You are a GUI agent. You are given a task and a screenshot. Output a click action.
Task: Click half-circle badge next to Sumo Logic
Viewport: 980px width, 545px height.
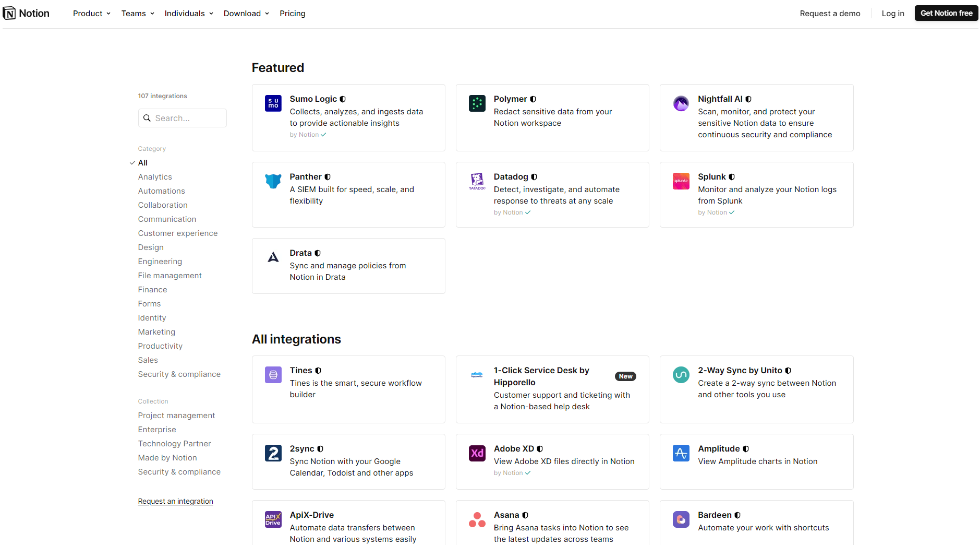click(343, 99)
